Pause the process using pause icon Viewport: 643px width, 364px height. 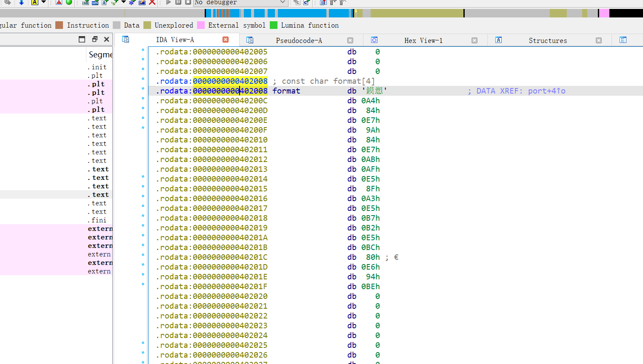tap(178, 2)
